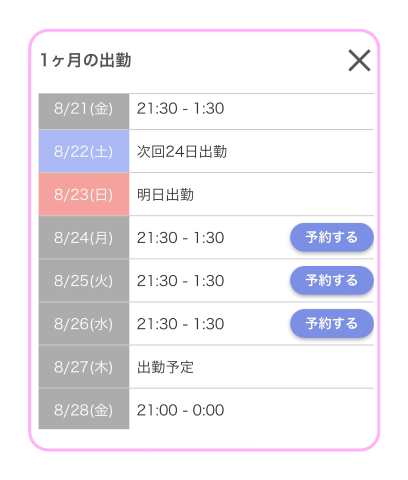This screenshot has width=408, height=480.
Task: Click the 出勤予定 text on 8/27
Action: [x=165, y=367]
